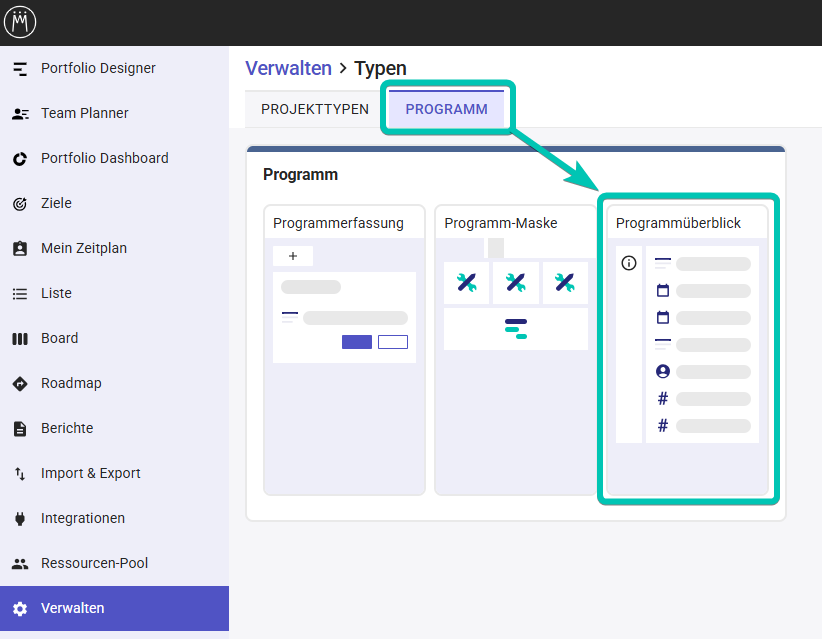The image size is (822, 639).
Task: Open the Team Planner icon
Action: pos(20,113)
